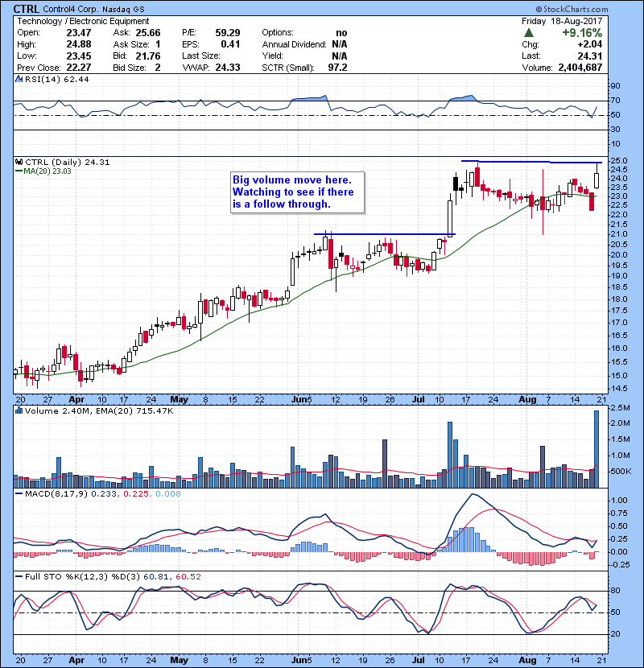
Task: Click the VWAP value '24.33'
Action: click(228, 68)
